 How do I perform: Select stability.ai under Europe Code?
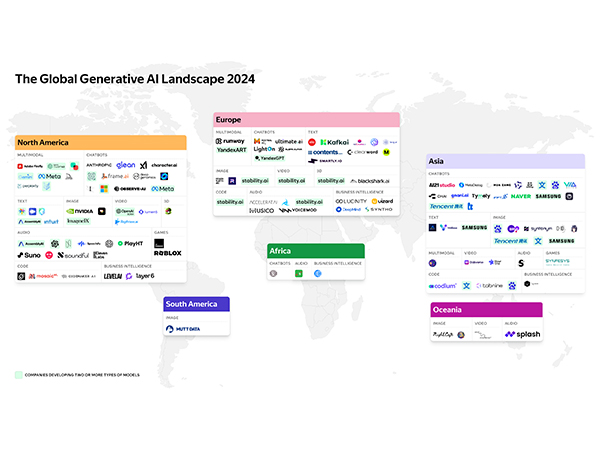point(230,202)
